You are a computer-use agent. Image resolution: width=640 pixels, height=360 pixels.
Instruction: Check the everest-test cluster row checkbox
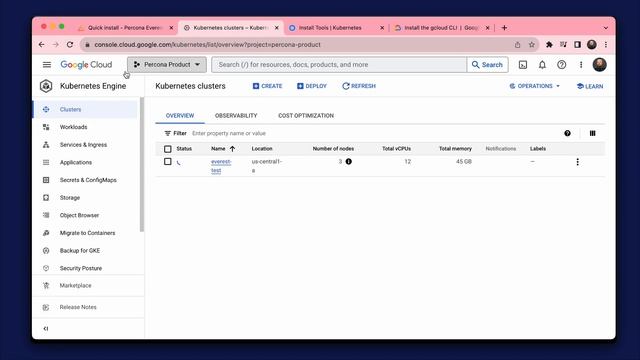click(x=168, y=162)
